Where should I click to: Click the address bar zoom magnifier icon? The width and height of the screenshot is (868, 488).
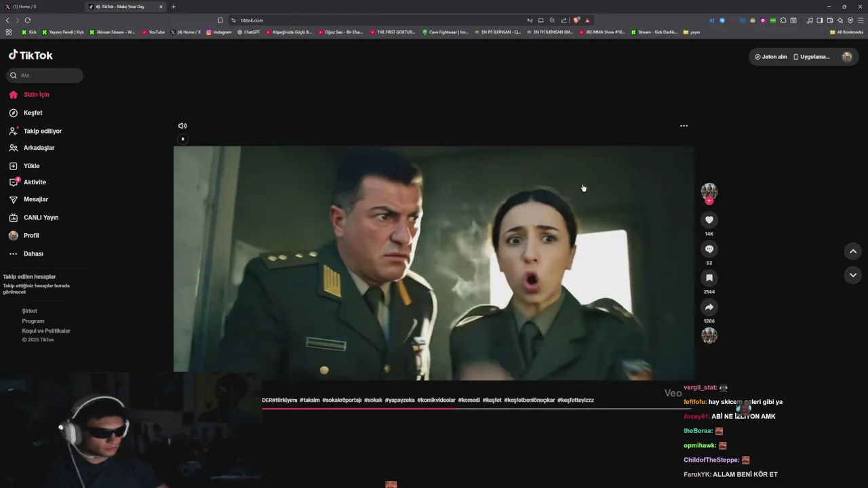552,20
